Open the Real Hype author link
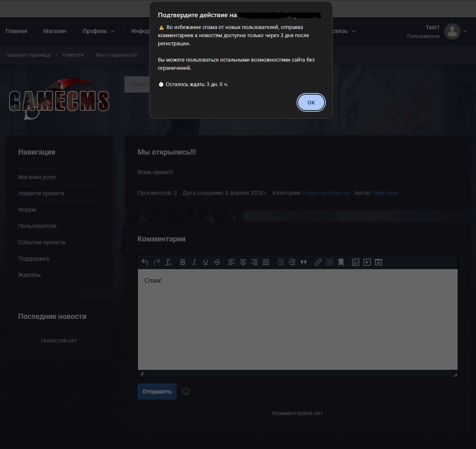 point(385,193)
